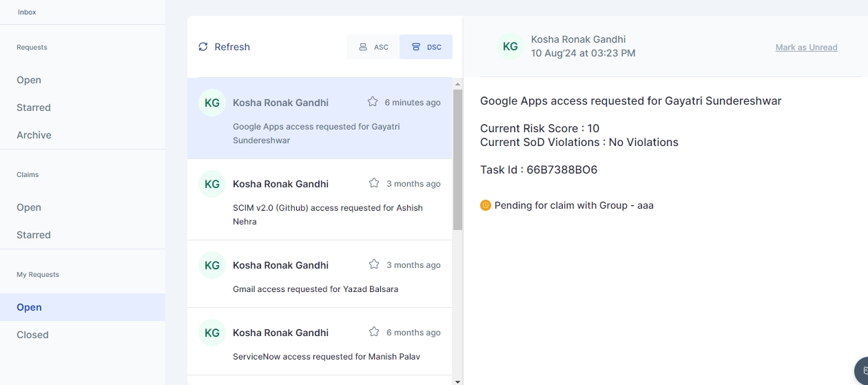The image size is (868, 385).
Task: Star the SCIM v2.0 (Github) request
Action: point(374,183)
